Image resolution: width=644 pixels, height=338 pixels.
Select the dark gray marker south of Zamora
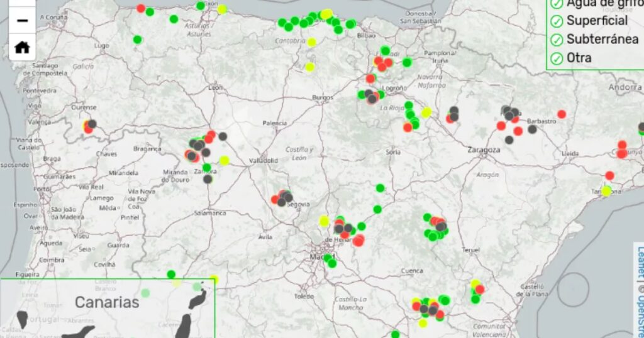208,179
